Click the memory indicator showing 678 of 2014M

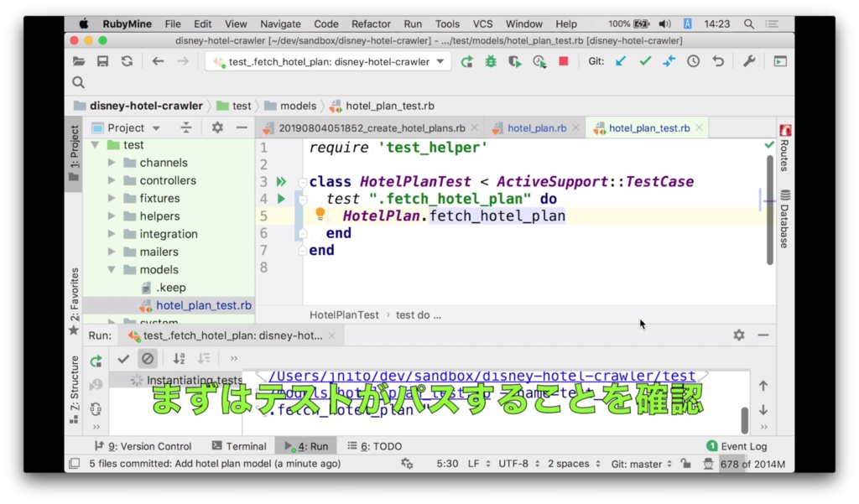(x=752, y=463)
